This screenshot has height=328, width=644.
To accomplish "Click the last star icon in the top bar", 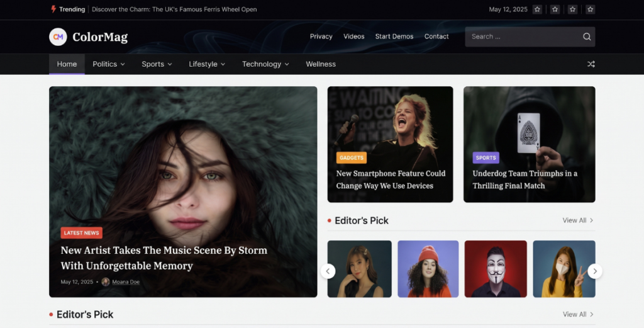I will [x=590, y=9].
